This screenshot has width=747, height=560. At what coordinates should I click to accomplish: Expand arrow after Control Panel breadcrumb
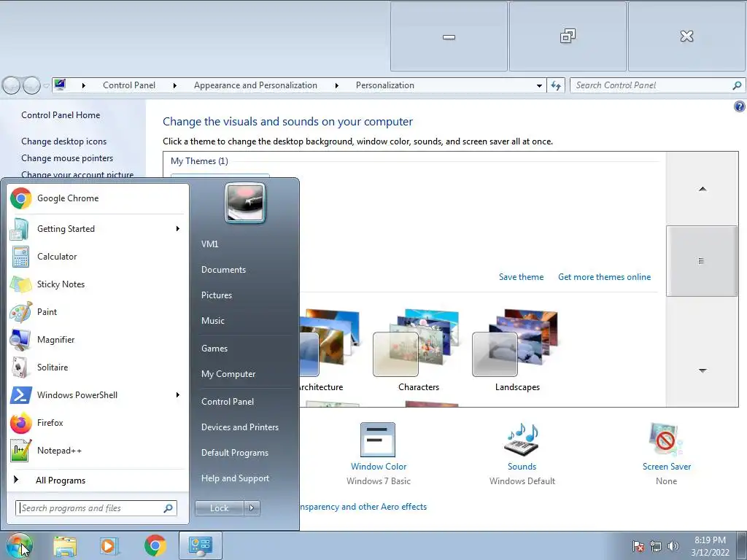175,86
